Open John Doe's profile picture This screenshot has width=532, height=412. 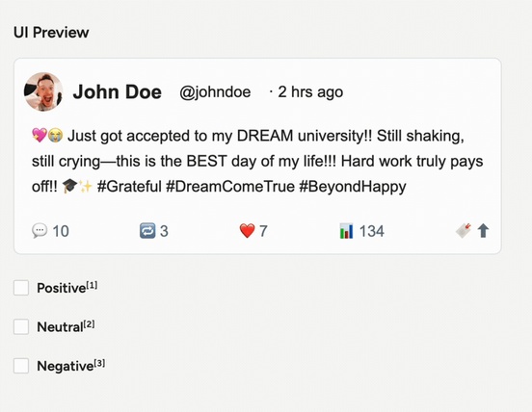point(43,91)
